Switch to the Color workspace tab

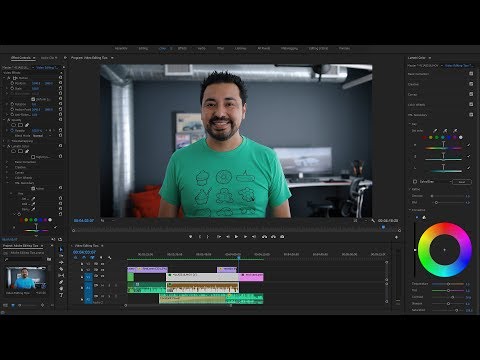pyautogui.click(x=163, y=48)
